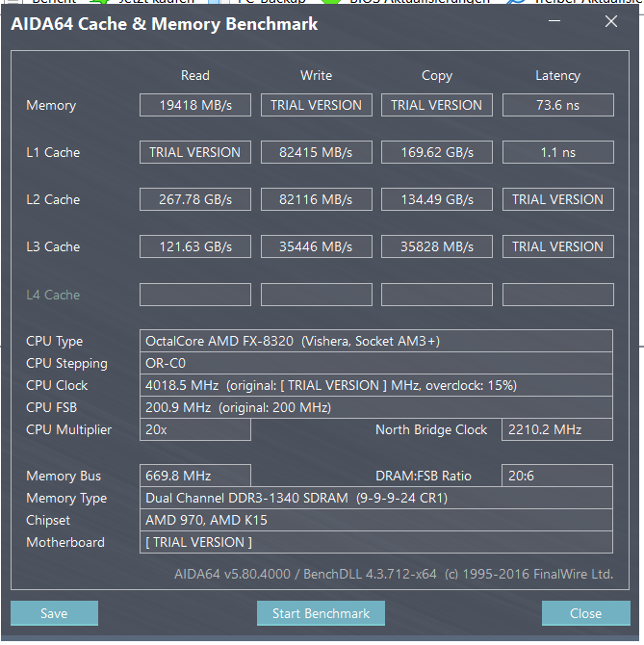Screen dimensions: 644x645
Task: Click the CPU Clock 4018.5 MHz field
Action: 376,385
